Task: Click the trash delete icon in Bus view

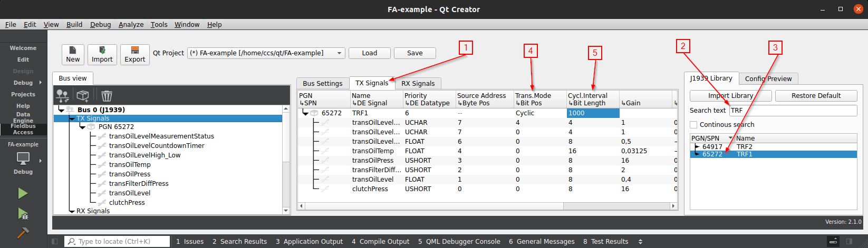Action: (107, 95)
